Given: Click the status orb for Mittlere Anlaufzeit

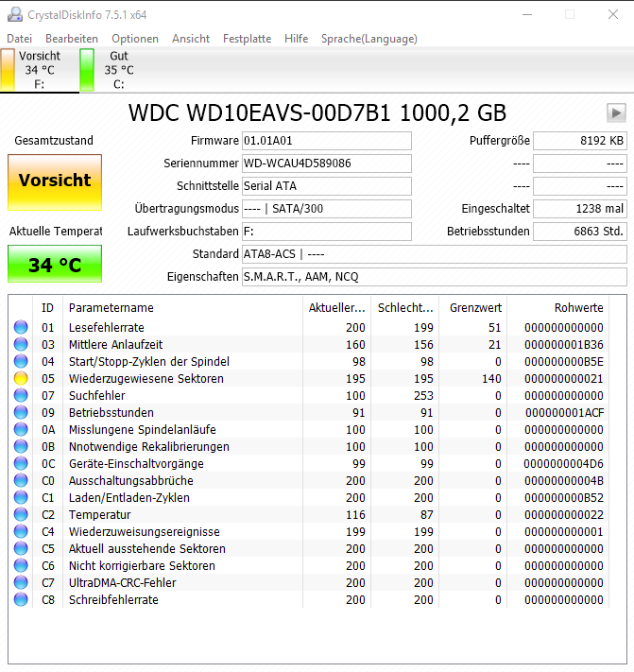Looking at the screenshot, I should pos(21,344).
